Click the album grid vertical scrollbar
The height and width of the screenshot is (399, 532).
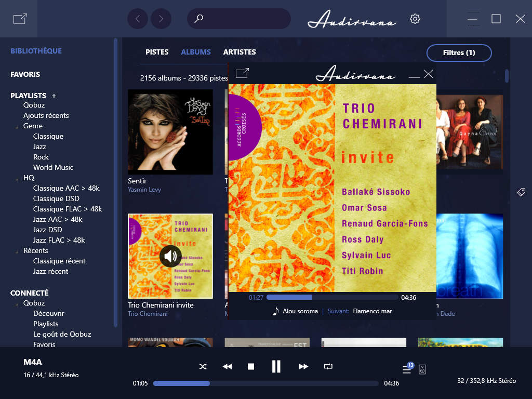[x=507, y=76]
